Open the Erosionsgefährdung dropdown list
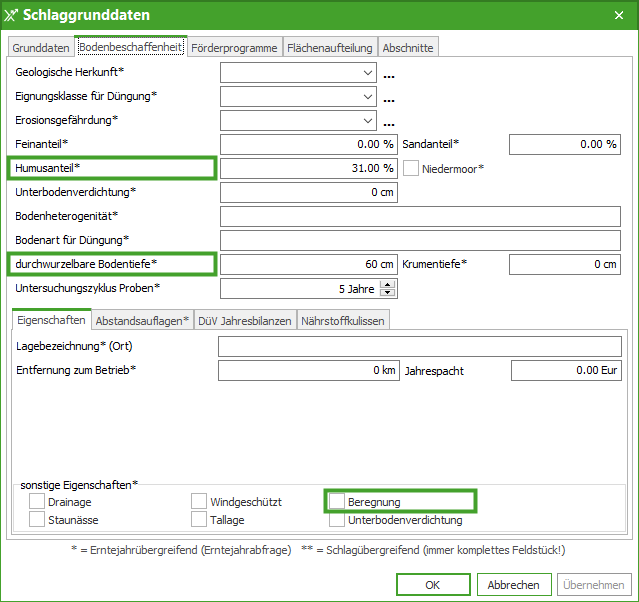Screen dimensions: 639x602 pos(369,121)
